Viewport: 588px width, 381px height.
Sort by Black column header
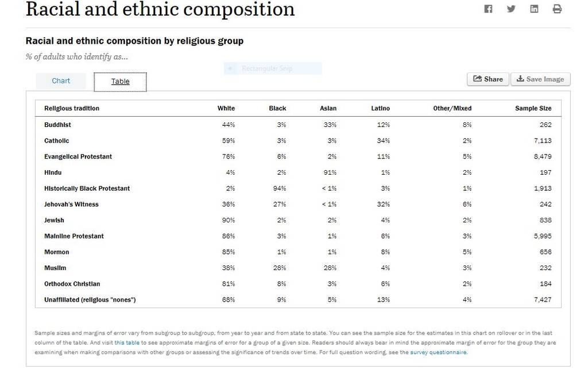click(277, 109)
